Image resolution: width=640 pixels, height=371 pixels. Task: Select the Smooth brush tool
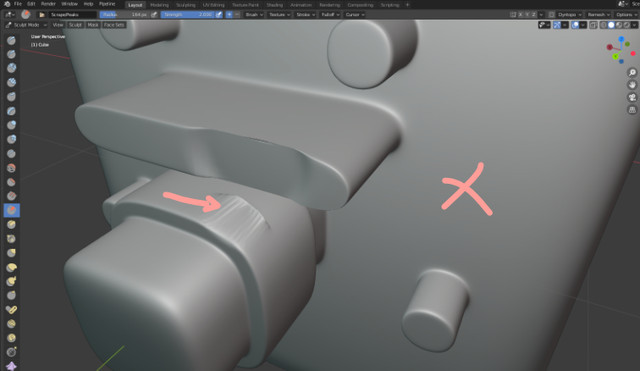11,168
